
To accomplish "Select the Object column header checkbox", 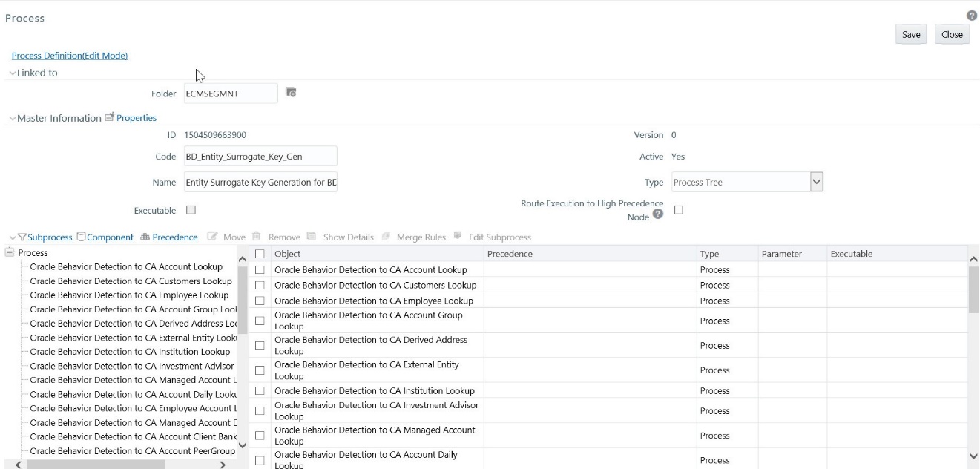I will [x=261, y=252].
